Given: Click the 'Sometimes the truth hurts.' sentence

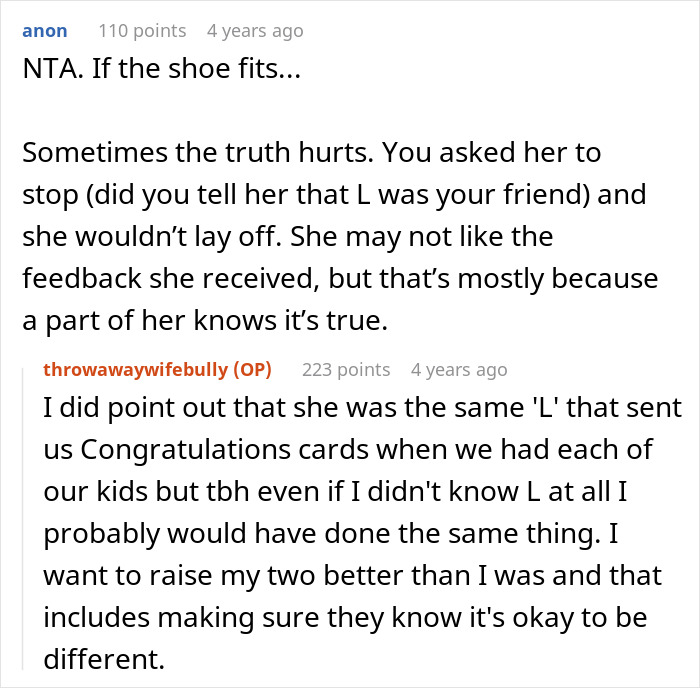Looking at the screenshot, I should [x=193, y=154].
